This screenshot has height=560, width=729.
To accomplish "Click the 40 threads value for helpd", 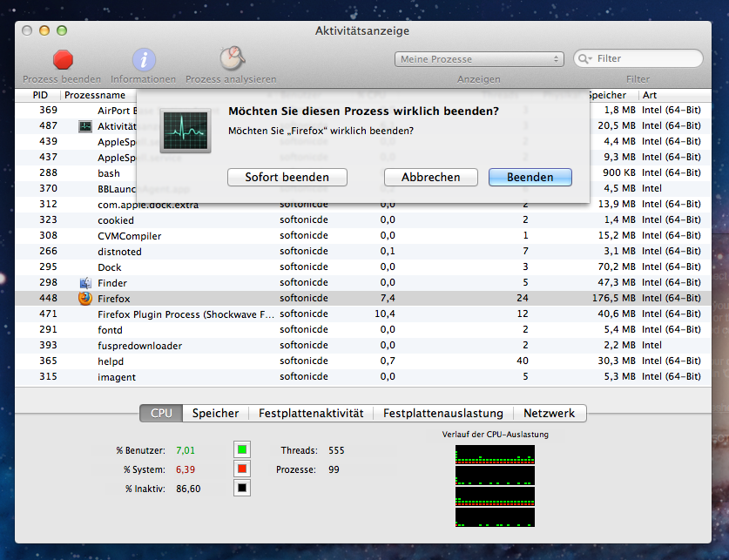I will point(523,361).
